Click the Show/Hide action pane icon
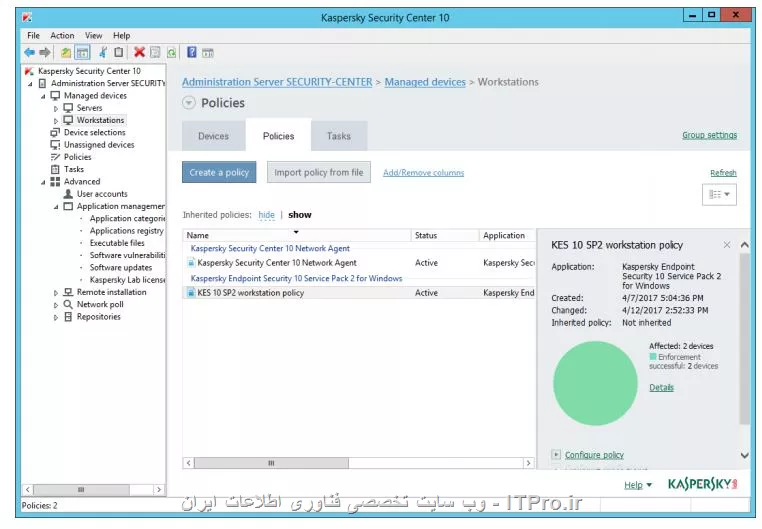This screenshot has height=529, width=762. tap(208, 53)
